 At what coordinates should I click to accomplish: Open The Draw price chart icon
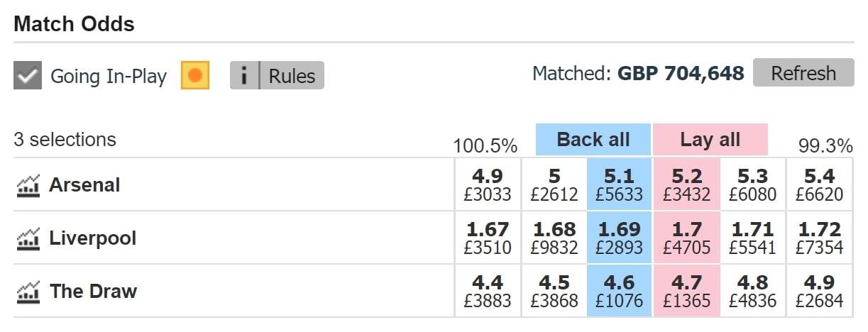click(28, 292)
